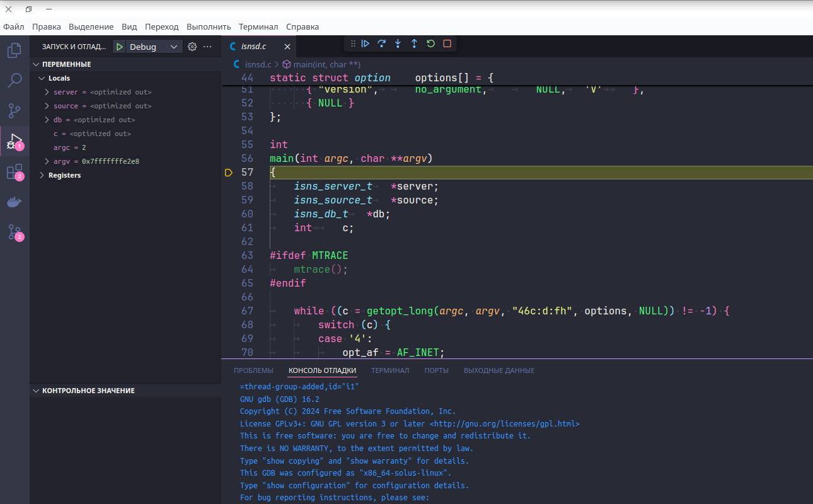This screenshot has height=504, width=813.
Task: Click line number 67 in gutter
Action: pyautogui.click(x=247, y=311)
